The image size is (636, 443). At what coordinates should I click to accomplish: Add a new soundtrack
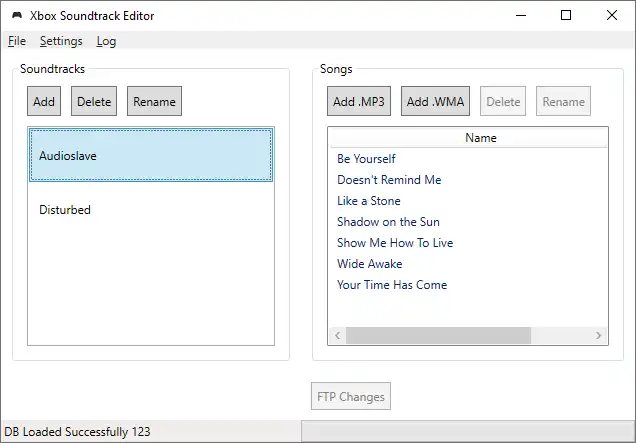[x=44, y=101]
